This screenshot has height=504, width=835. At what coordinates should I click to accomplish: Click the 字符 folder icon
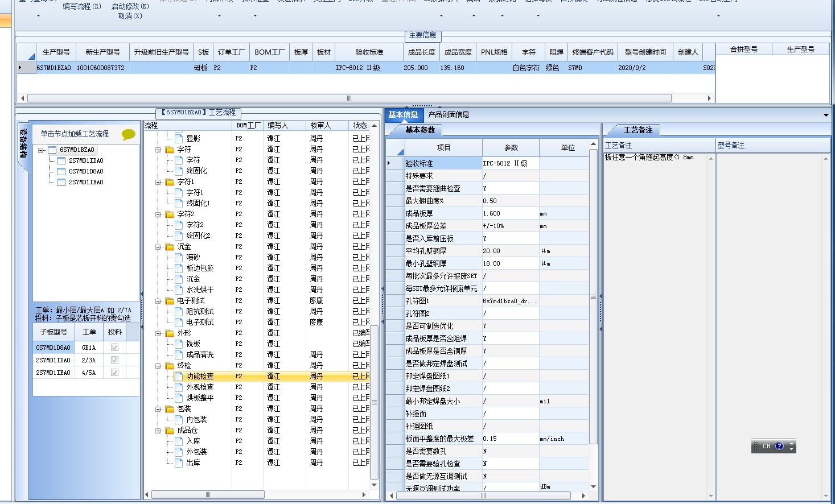pyautogui.click(x=170, y=150)
